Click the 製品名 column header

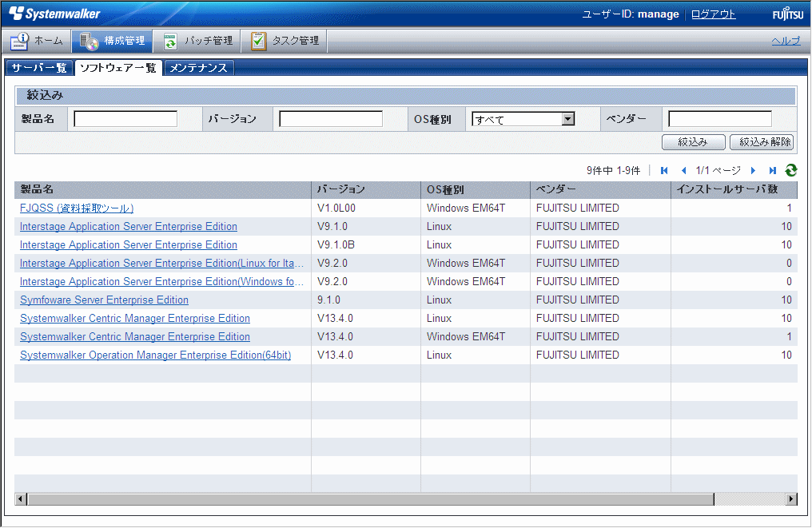coord(162,190)
